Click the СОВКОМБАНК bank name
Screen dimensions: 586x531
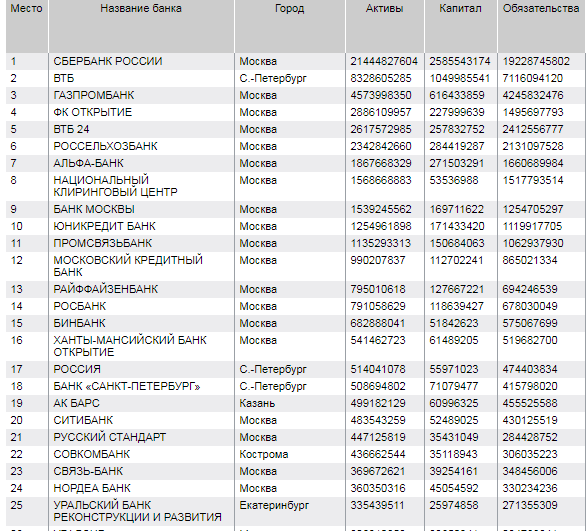point(91,454)
